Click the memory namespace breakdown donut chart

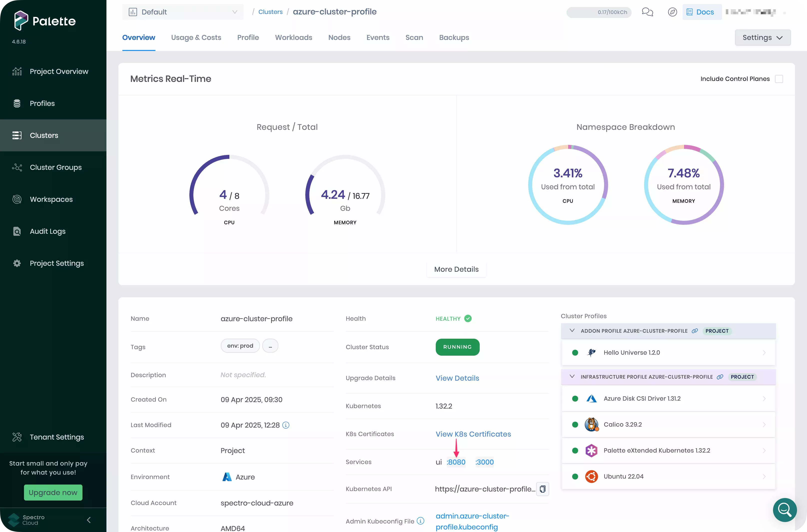[x=684, y=185]
